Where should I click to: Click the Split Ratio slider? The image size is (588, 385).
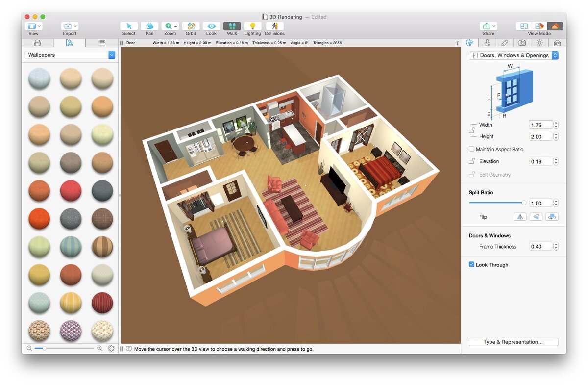pos(497,203)
